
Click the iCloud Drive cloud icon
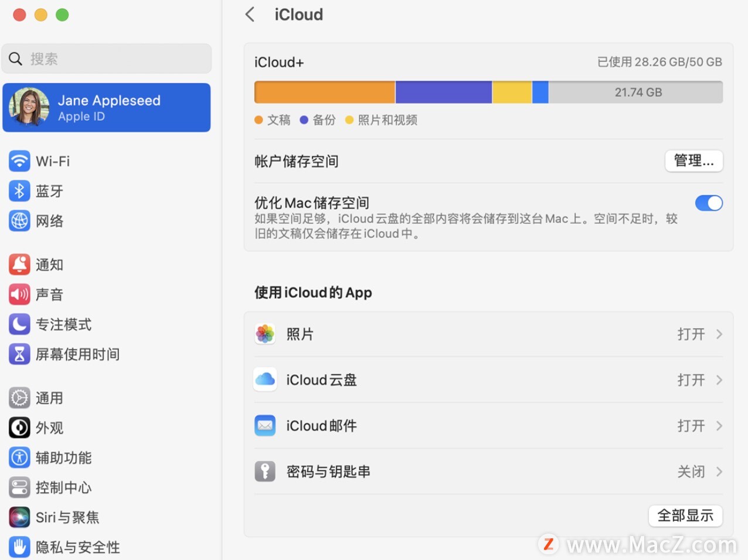(265, 380)
